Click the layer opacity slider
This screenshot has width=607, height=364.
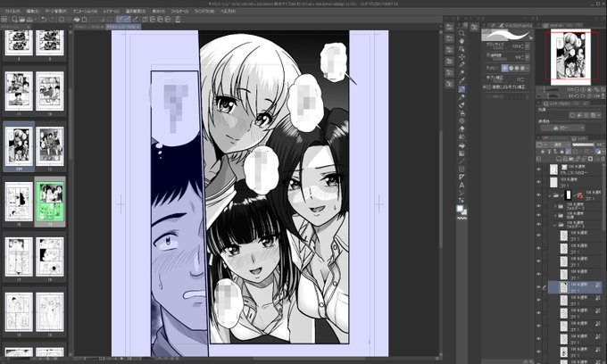click(583, 145)
